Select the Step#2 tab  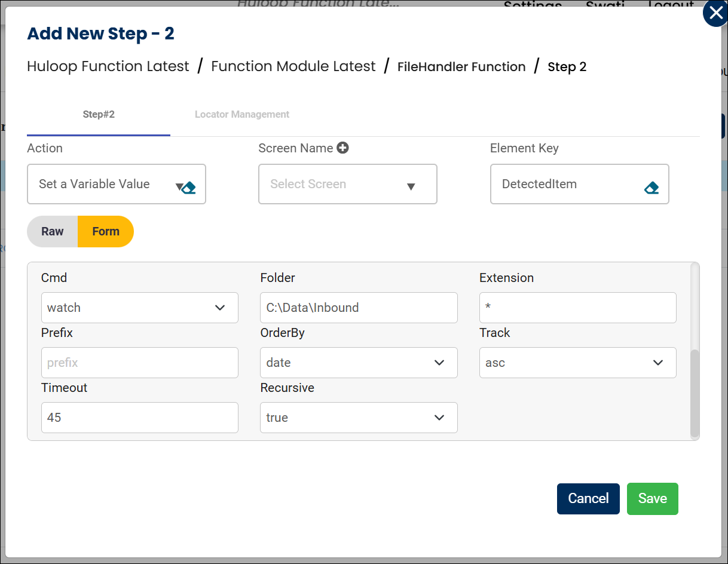point(99,114)
